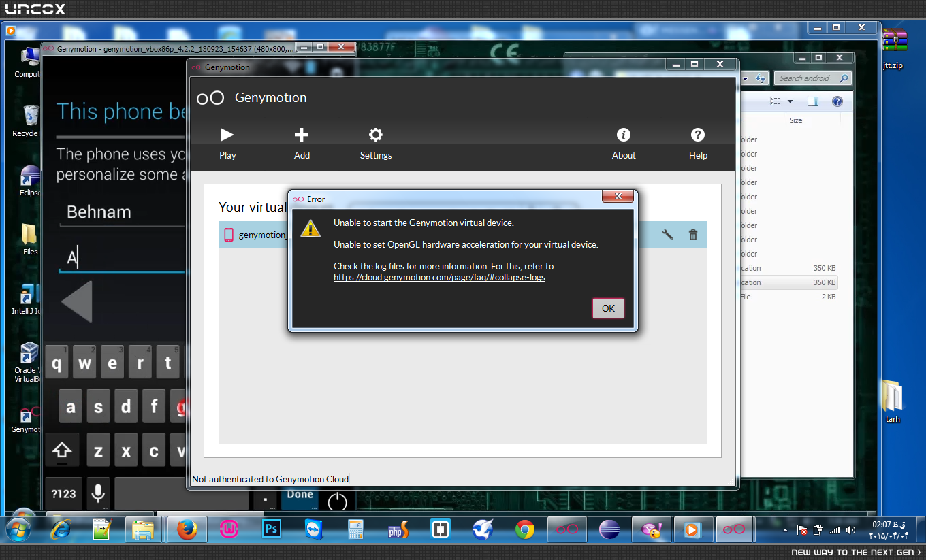Click the power icon below the emulator
Image resolution: width=926 pixels, height=560 pixels.
click(337, 501)
